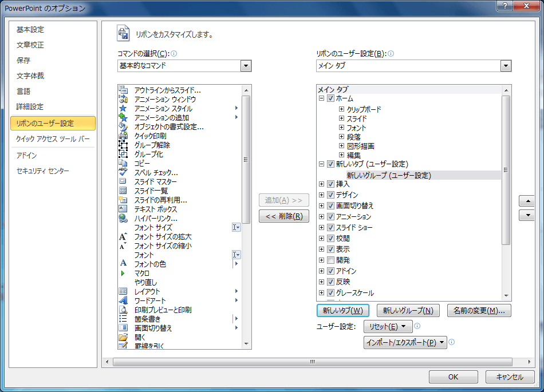Viewport: 544px width, 392px height.
Task: Open the リボンのユーザー設定 メイン タブ dropdown
Action: click(x=506, y=66)
